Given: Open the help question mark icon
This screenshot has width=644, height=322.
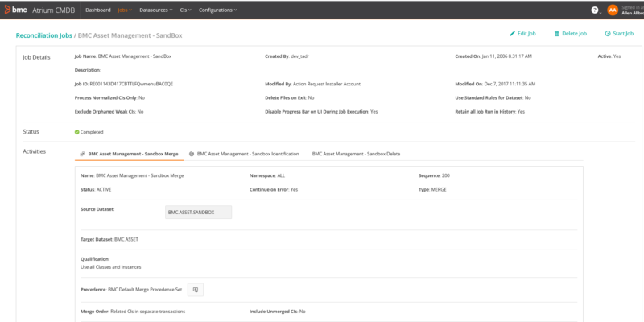Looking at the screenshot, I should [x=594, y=10].
